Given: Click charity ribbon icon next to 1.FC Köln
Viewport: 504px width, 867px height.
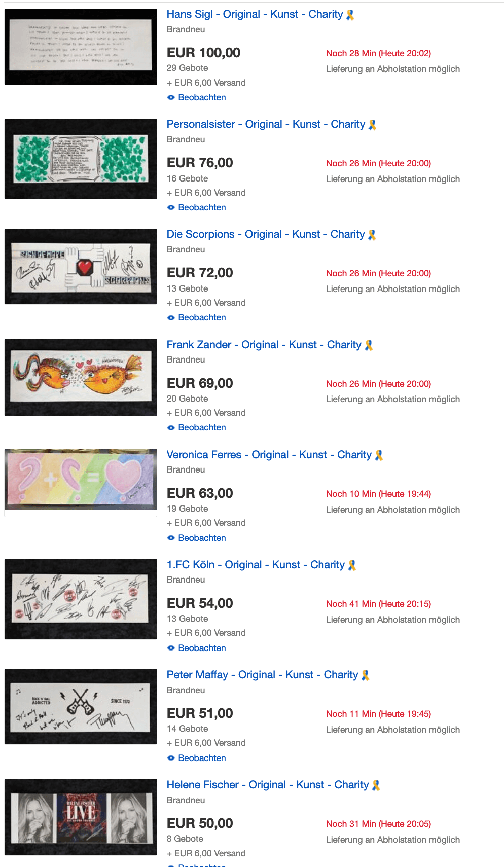Looking at the screenshot, I should (352, 566).
